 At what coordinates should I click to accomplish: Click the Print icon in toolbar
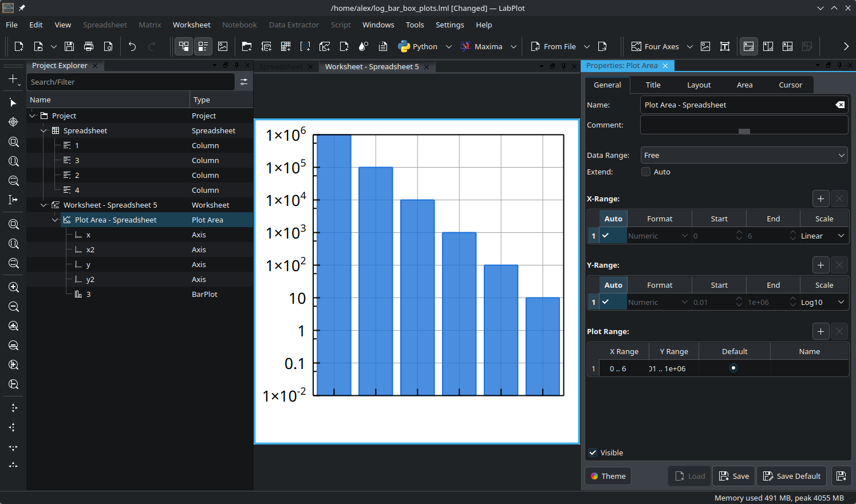89,46
